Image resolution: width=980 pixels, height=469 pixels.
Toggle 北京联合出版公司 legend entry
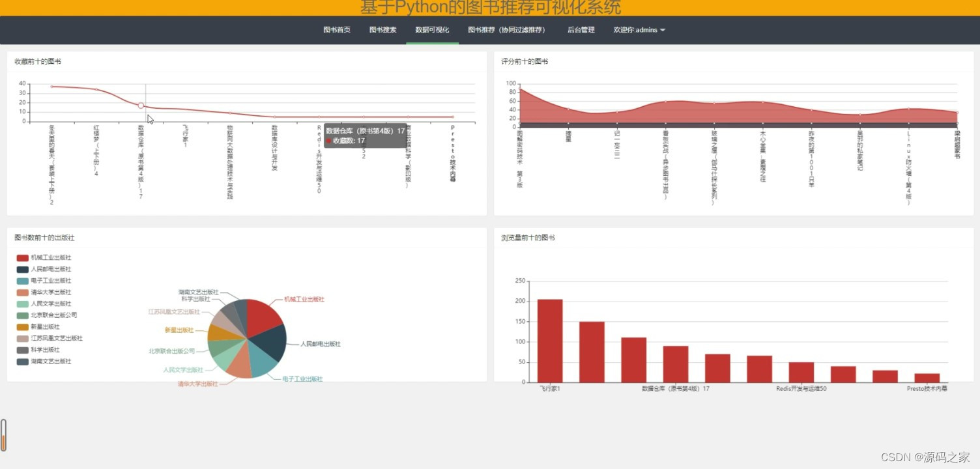pyautogui.click(x=47, y=315)
